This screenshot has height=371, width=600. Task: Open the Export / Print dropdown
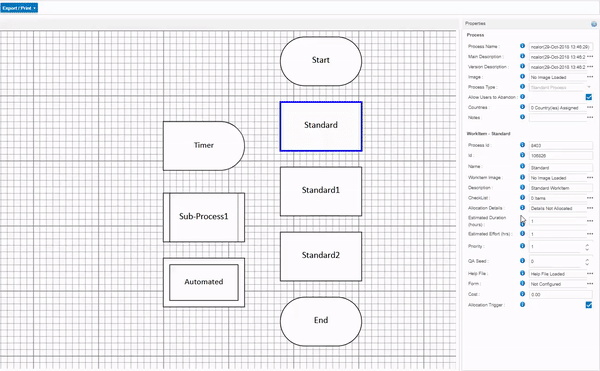point(19,8)
